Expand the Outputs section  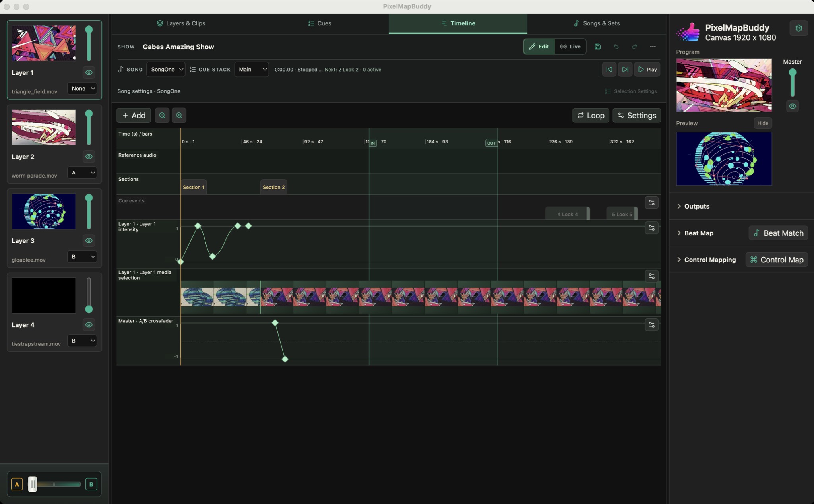tap(693, 206)
